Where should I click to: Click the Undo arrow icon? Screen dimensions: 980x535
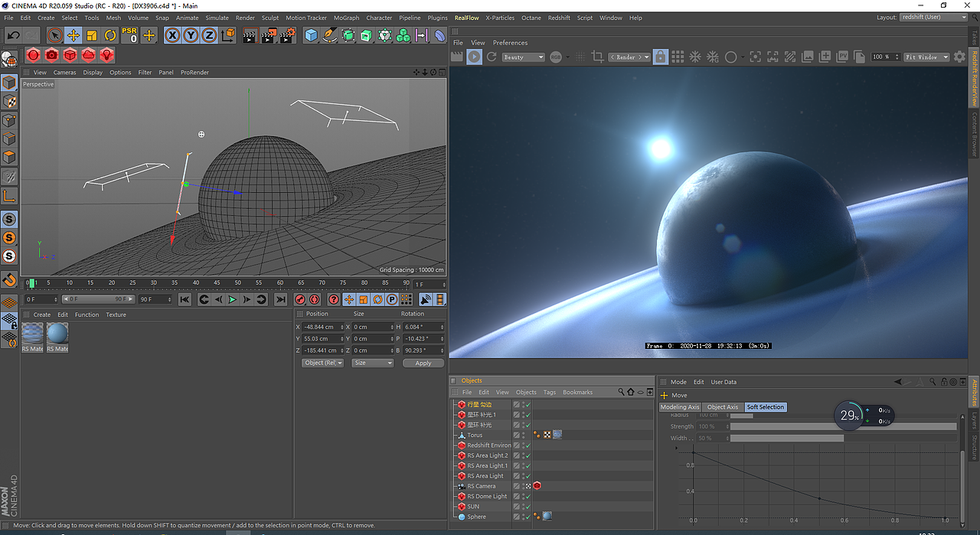pos(13,35)
